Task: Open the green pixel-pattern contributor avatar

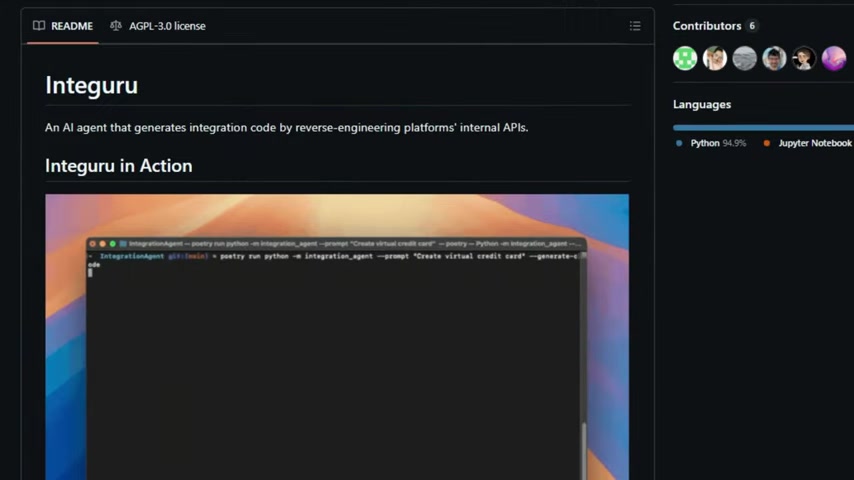Action: coord(685,58)
